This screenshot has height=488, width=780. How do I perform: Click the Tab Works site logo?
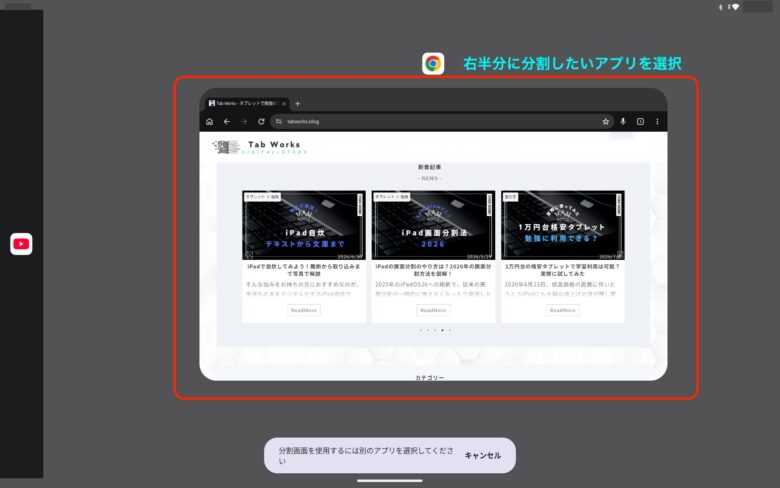[259, 147]
